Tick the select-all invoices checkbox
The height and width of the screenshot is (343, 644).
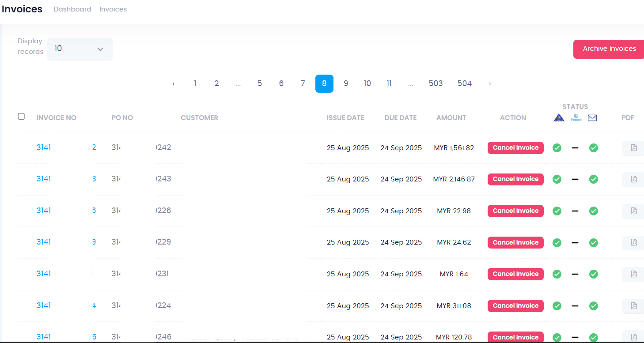point(21,117)
